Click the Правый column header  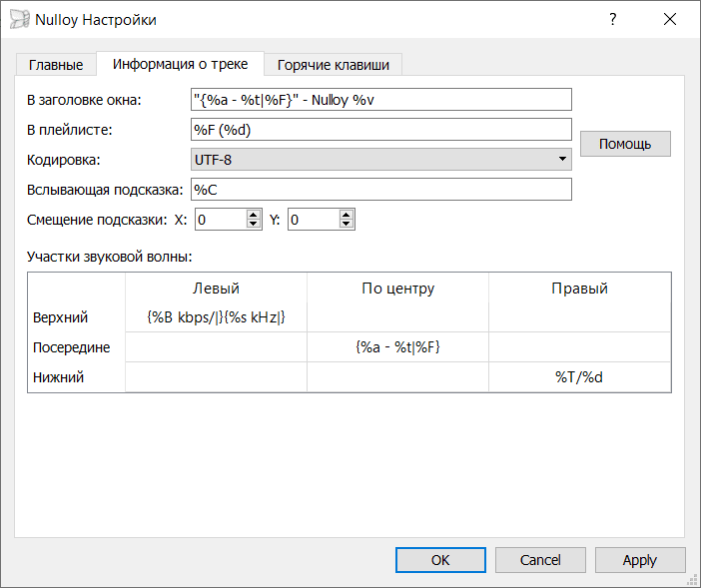click(x=579, y=289)
